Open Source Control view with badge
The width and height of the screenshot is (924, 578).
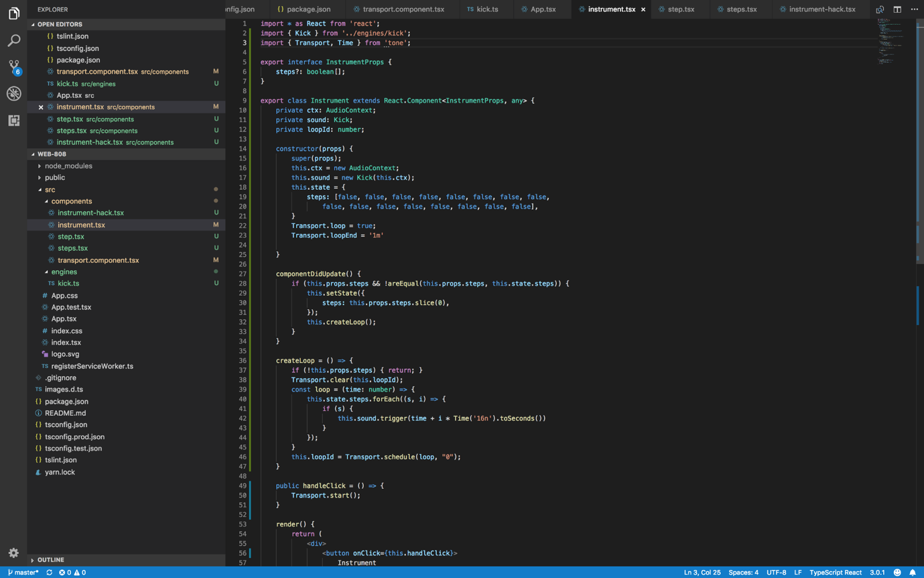[x=13, y=67]
